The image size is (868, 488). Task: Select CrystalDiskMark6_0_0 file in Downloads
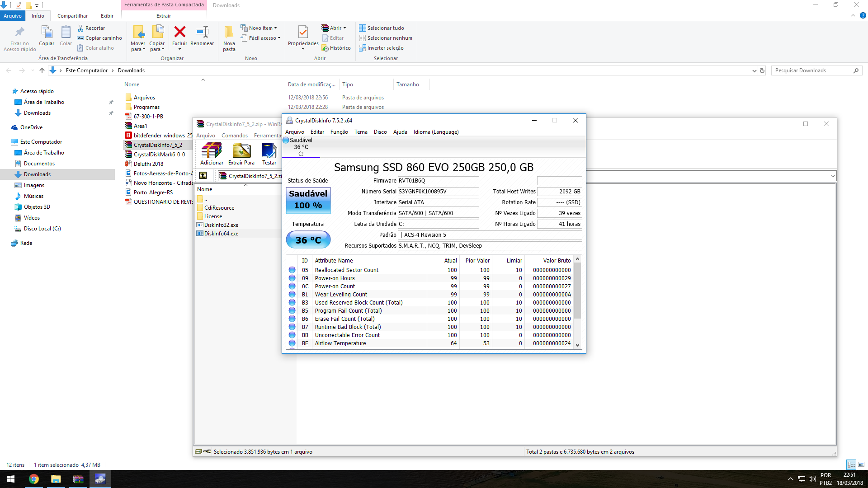click(x=159, y=155)
